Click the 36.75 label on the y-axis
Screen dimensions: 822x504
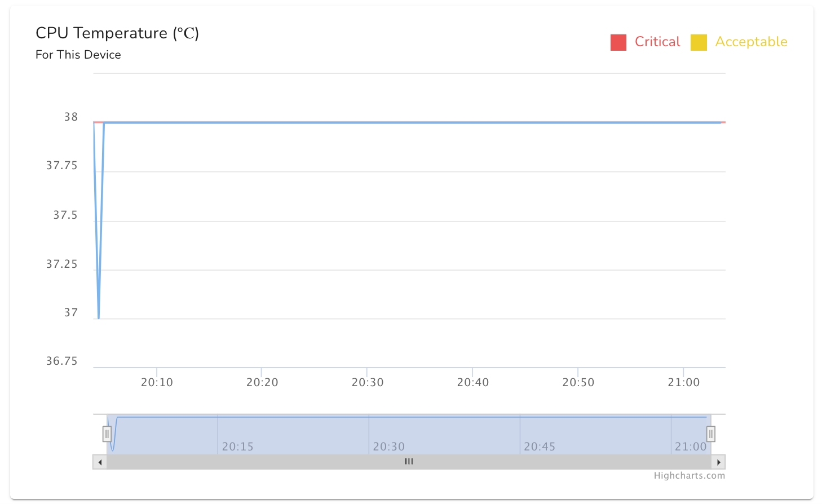point(61,361)
